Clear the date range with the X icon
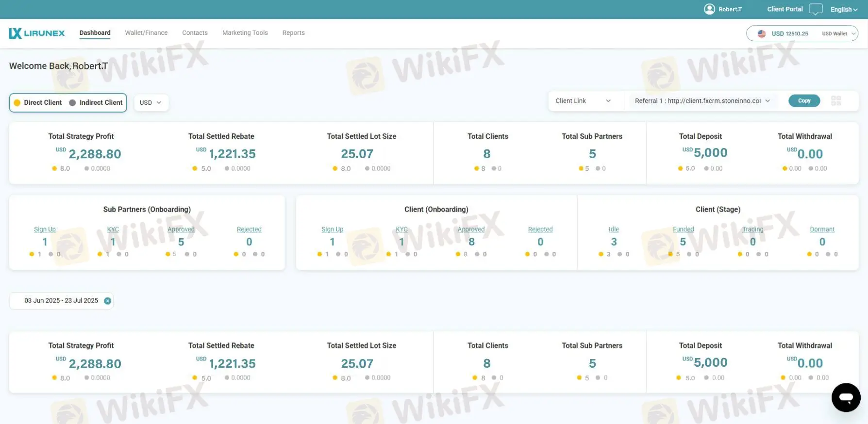This screenshot has width=868, height=424. tap(108, 301)
